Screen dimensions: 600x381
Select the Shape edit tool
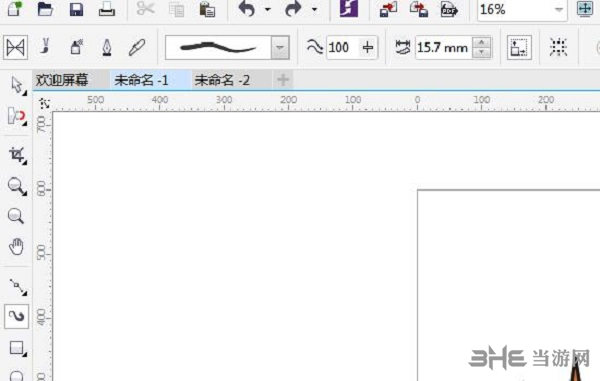point(17,116)
